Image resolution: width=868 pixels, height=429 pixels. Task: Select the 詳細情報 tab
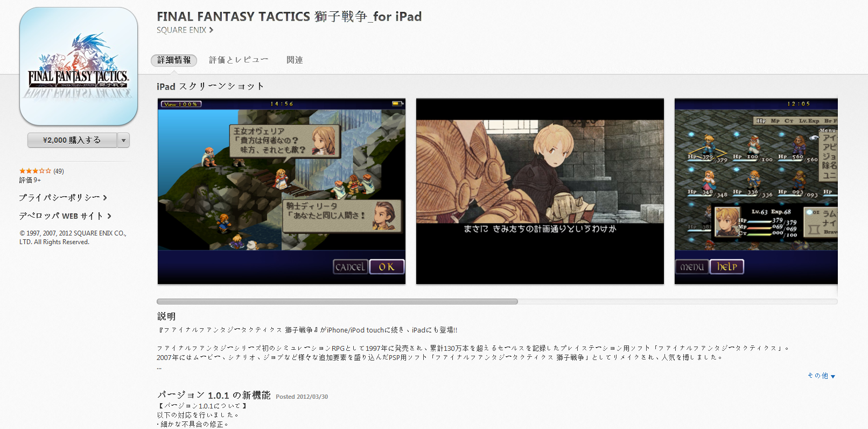click(x=174, y=60)
